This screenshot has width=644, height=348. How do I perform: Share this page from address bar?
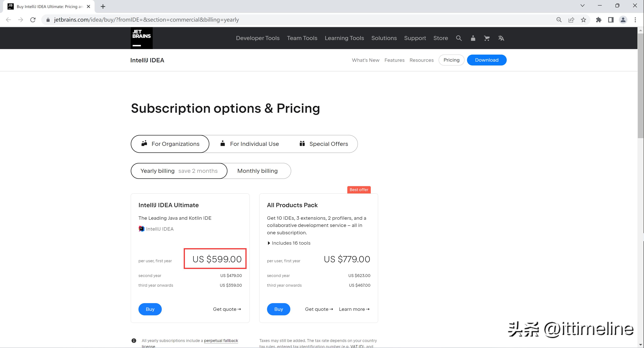coord(571,20)
